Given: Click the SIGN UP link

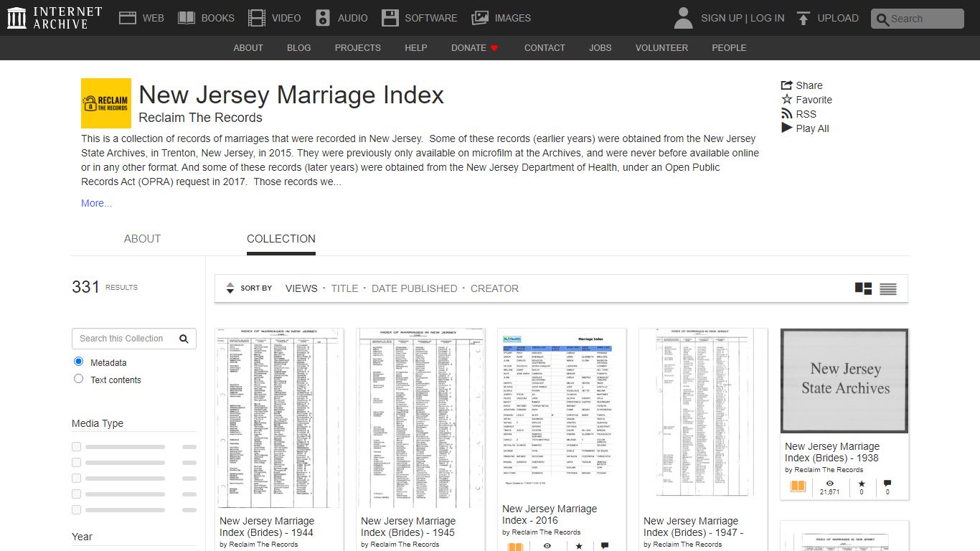Looking at the screenshot, I should (x=722, y=18).
